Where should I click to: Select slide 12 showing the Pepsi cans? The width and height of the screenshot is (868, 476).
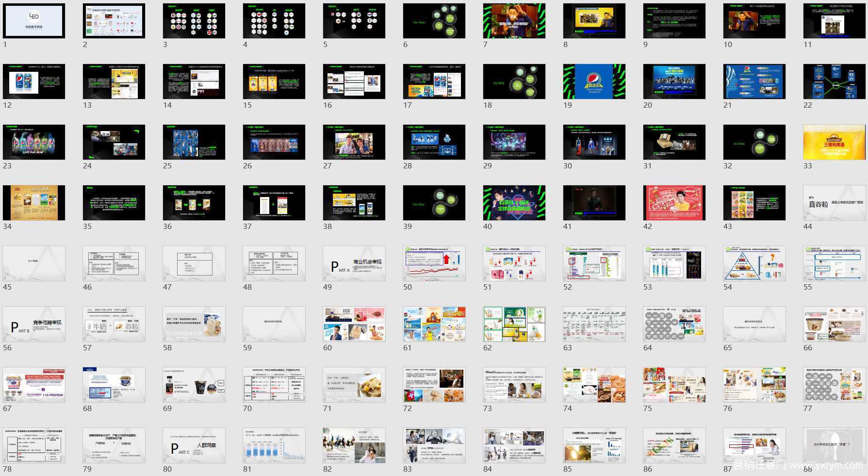pyautogui.click(x=34, y=82)
